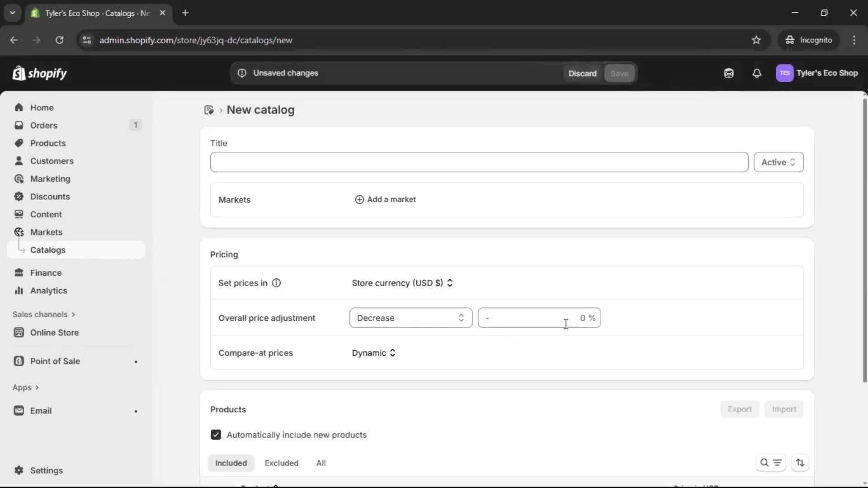Switch to the Excluded products tab
The image size is (868, 488).
coord(281,463)
